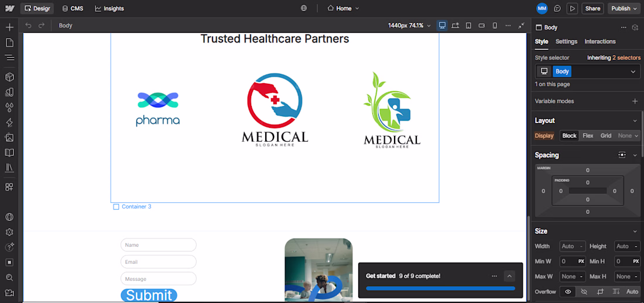Image resolution: width=644 pixels, height=303 pixels.
Task: Collapse the Get started checklist panel
Action: [509, 276]
